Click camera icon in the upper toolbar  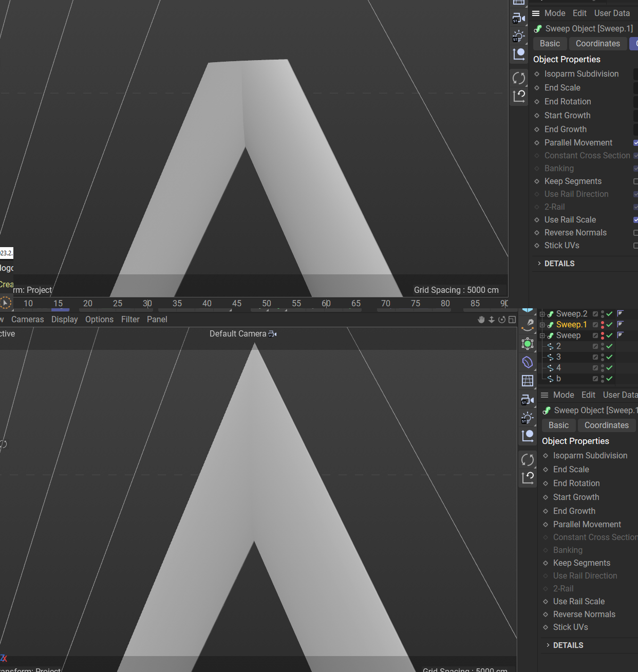coord(519,18)
